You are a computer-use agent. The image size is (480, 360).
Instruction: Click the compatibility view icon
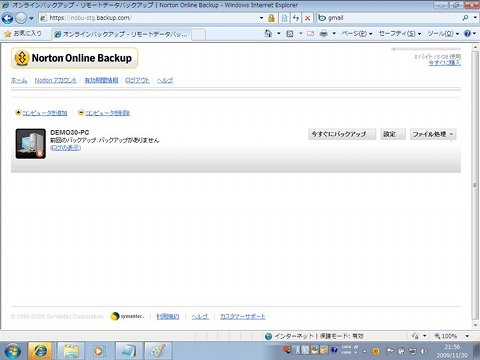(284, 18)
